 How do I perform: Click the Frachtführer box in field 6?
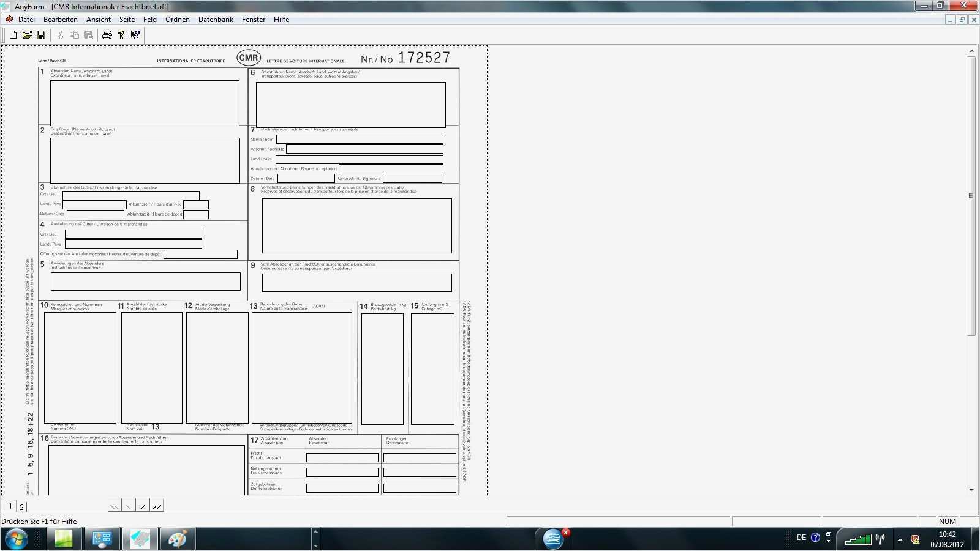coord(351,105)
